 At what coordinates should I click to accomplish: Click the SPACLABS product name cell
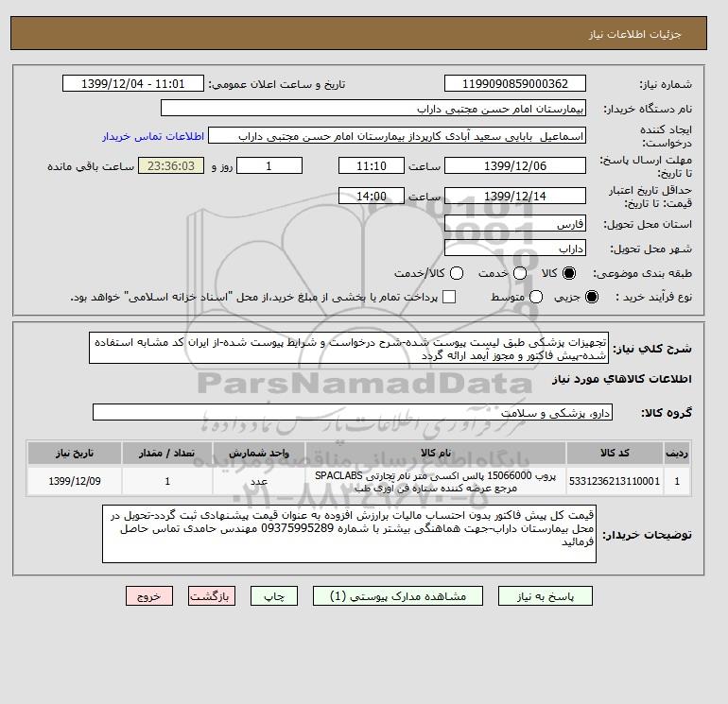click(x=436, y=481)
